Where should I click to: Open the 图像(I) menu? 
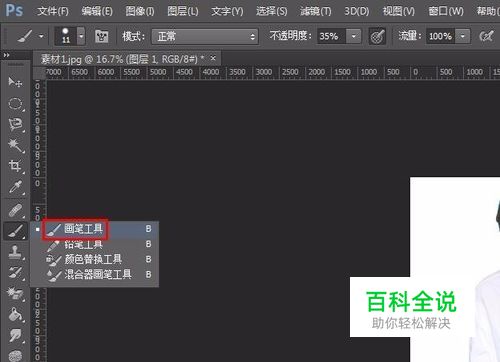[x=140, y=11]
